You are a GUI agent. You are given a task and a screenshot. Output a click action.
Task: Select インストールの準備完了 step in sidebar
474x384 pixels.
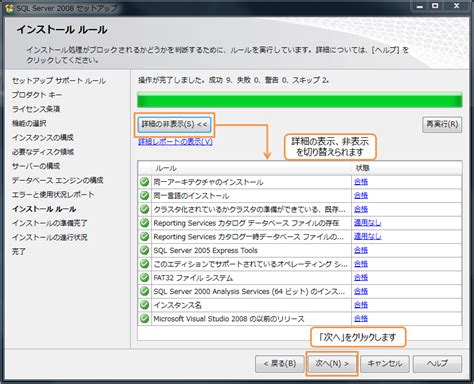tap(50, 223)
